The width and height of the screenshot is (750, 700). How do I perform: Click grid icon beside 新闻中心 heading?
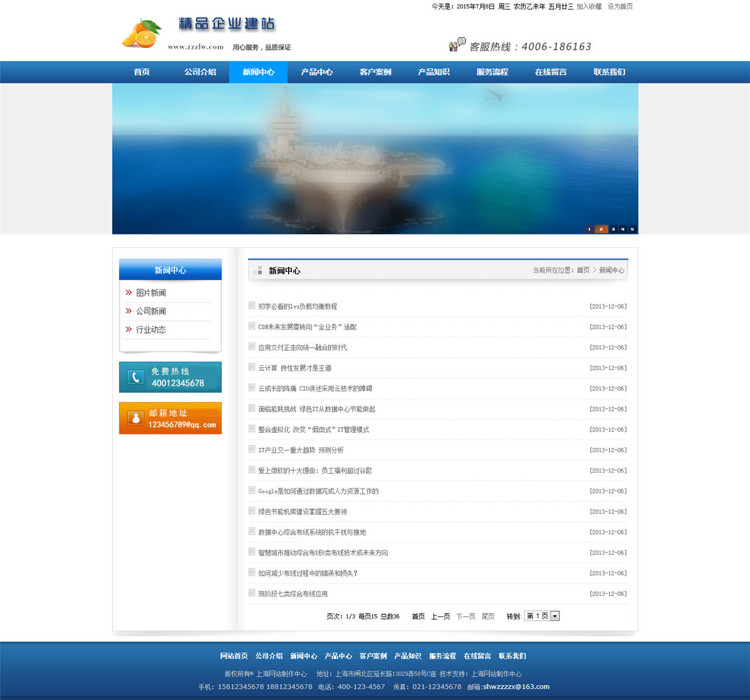click(258, 270)
